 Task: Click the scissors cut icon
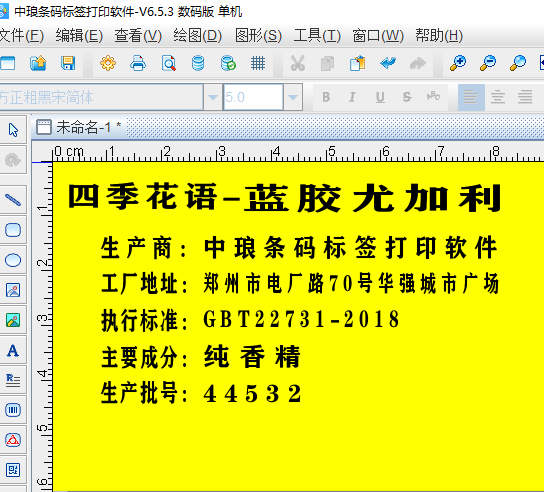pyautogui.click(x=298, y=63)
